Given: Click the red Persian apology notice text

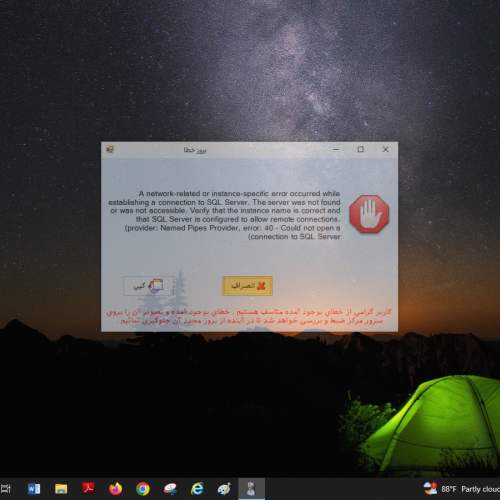Looking at the screenshot, I should (x=249, y=316).
